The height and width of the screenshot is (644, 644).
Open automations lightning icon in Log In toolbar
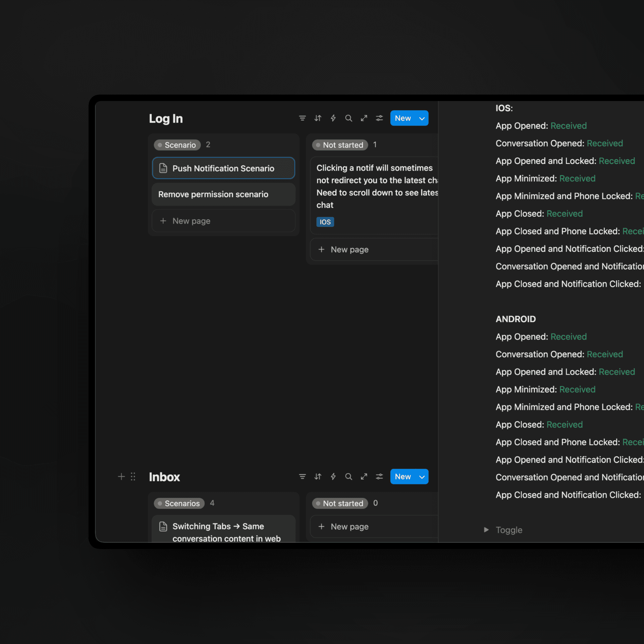pos(333,118)
